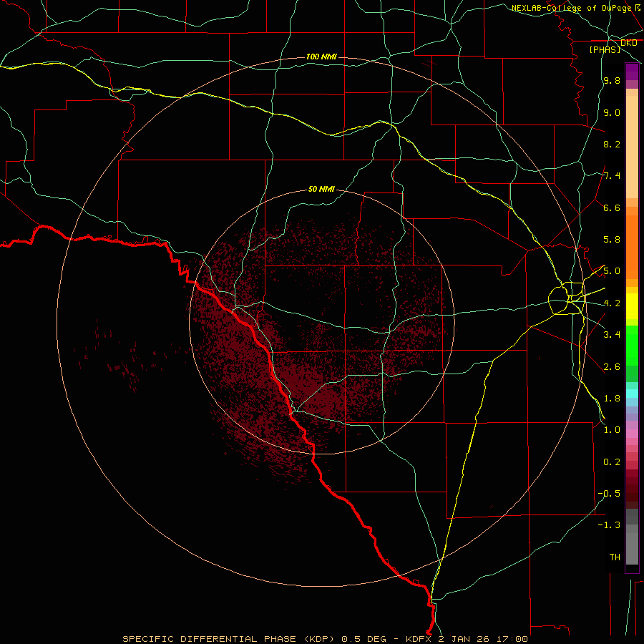Pick the dark orange band in color bar

point(632,247)
